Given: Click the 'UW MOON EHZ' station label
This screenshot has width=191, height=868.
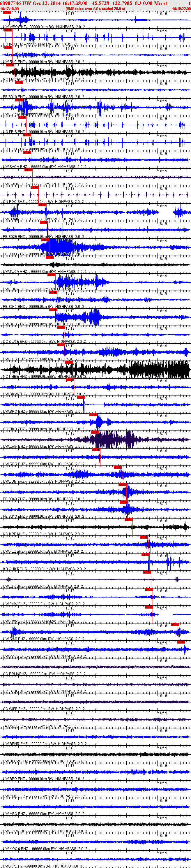Looking at the screenshot, I should [x=16, y=849].
